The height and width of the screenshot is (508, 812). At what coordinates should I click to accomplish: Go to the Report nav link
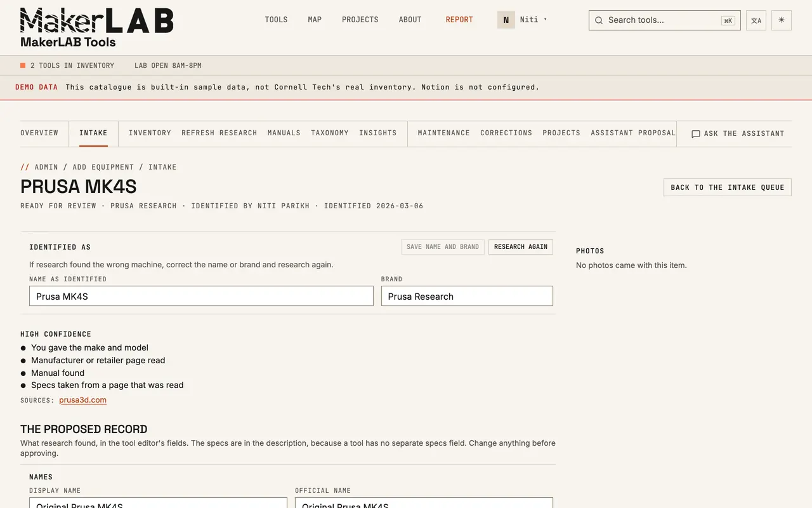tap(459, 20)
